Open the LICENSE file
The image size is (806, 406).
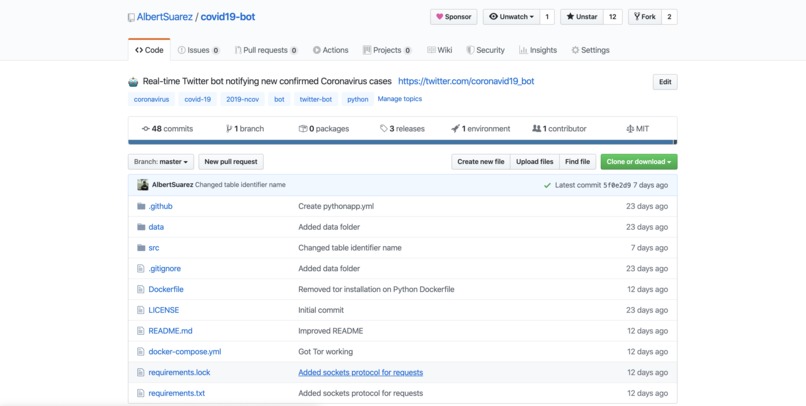(164, 310)
